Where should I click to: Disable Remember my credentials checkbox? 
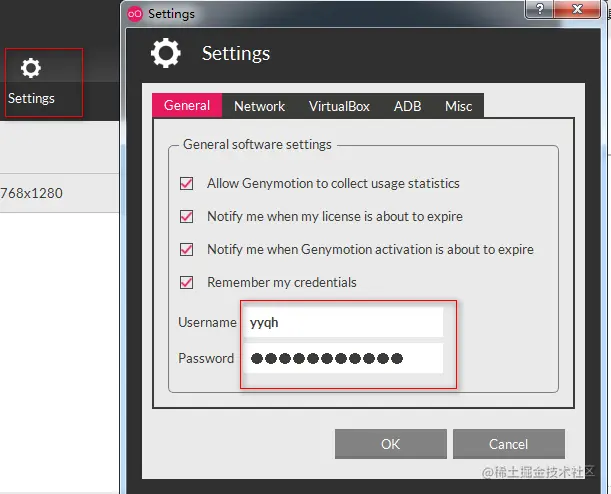click(186, 282)
